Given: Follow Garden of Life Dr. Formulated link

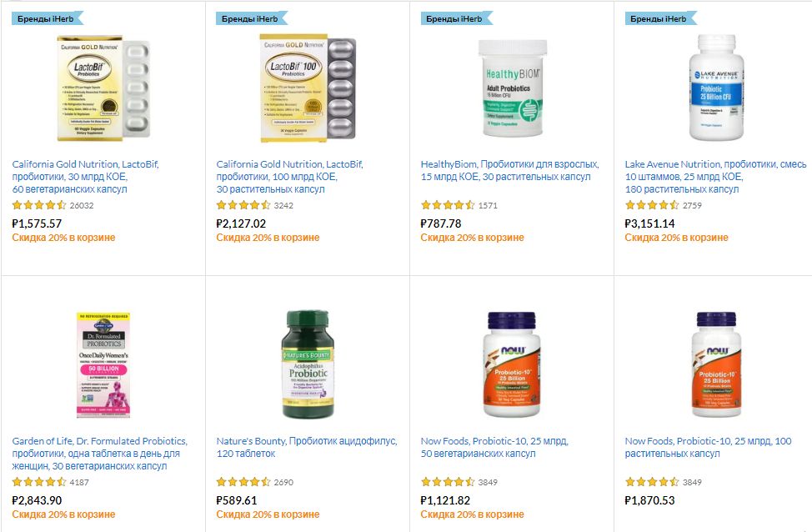Looking at the screenshot, I should 100,454.
